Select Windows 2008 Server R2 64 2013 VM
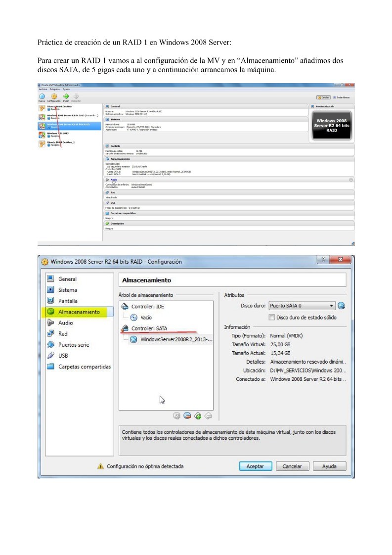 69,116
